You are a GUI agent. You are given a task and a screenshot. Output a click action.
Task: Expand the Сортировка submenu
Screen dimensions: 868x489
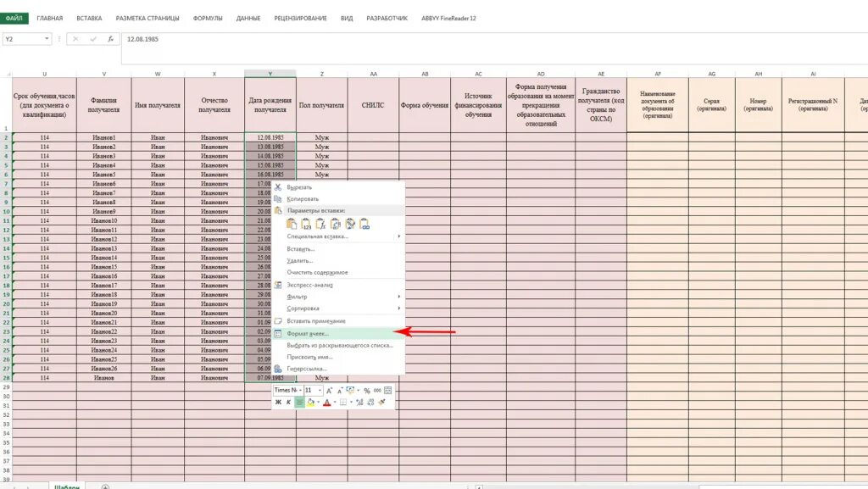click(x=338, y=308)
